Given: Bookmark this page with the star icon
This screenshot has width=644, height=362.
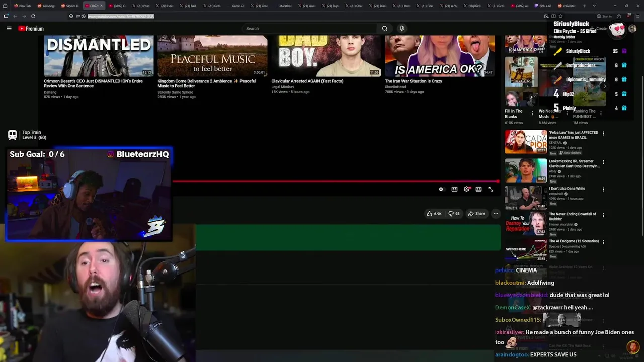Looking at the screenshot, I should pos(560,16).
